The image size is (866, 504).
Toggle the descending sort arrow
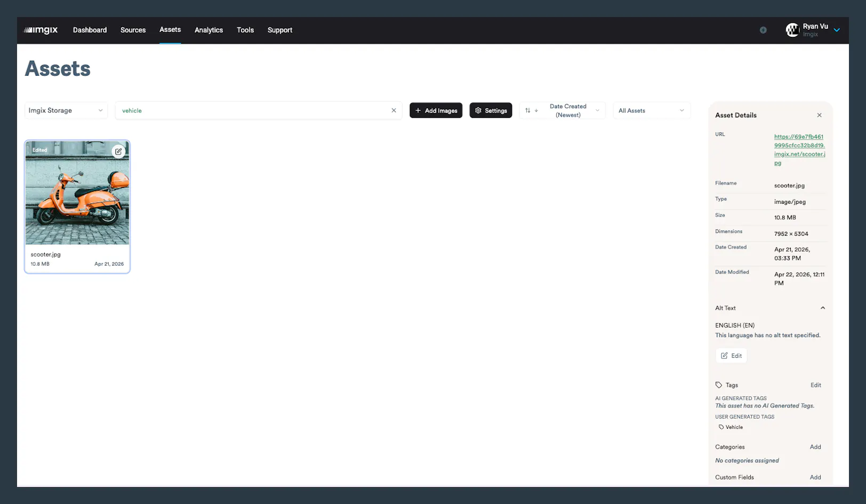(x=536, y=110)
